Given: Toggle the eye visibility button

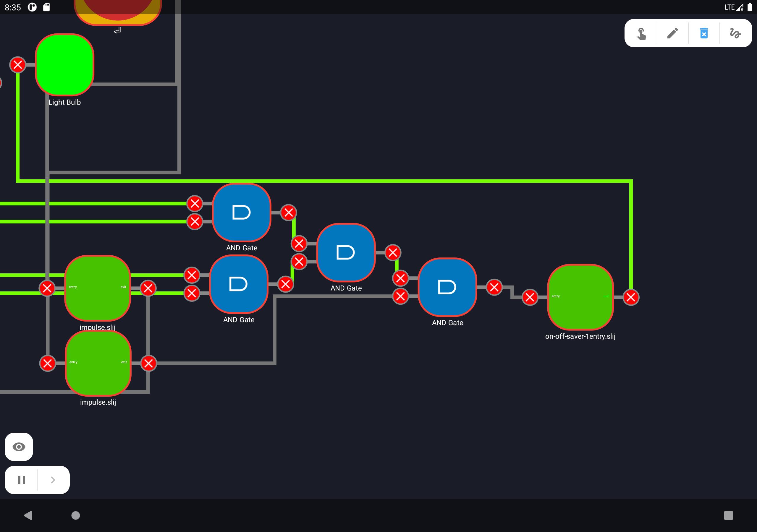Looking at the screenshot, I should pyautogui.click(x=19, y=447).
